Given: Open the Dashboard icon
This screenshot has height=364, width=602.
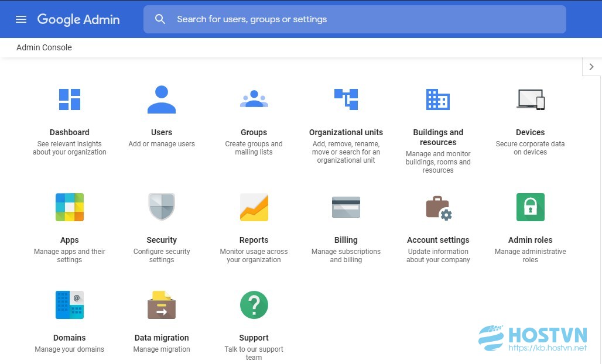Looking at the screenshot, I should [x=70, y=99].
